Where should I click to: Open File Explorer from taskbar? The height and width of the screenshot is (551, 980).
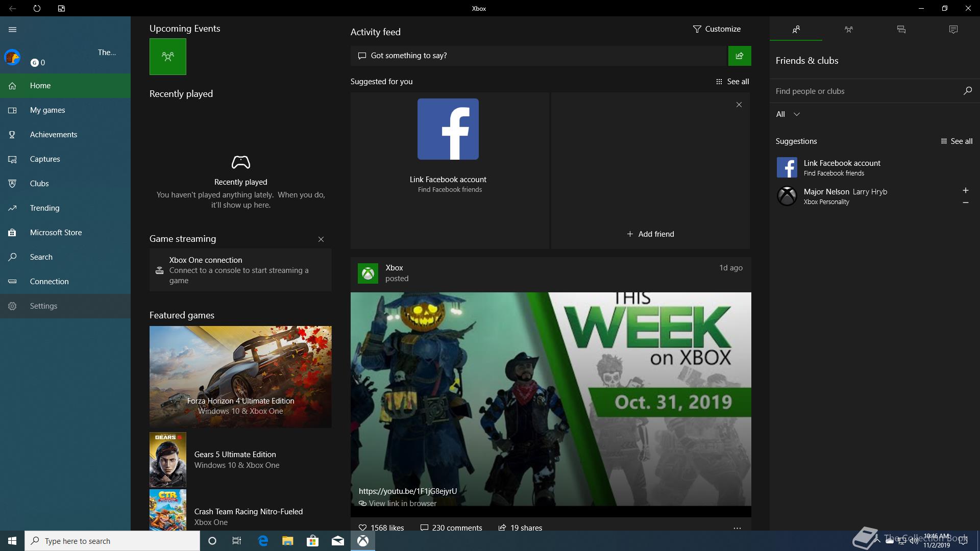tap(287, 541)
